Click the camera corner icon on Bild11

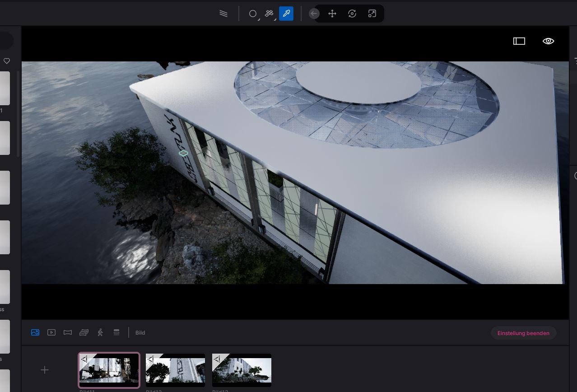(84, 359)
